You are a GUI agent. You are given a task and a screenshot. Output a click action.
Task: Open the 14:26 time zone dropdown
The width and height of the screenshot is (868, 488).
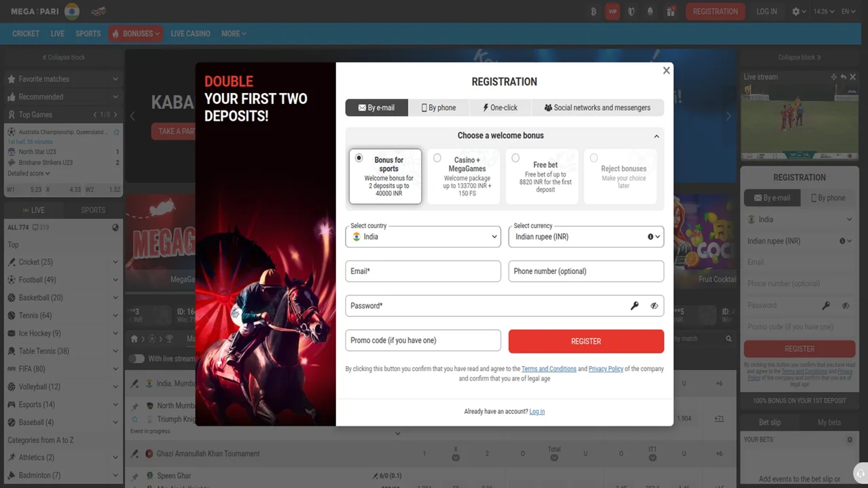[824, 12]
